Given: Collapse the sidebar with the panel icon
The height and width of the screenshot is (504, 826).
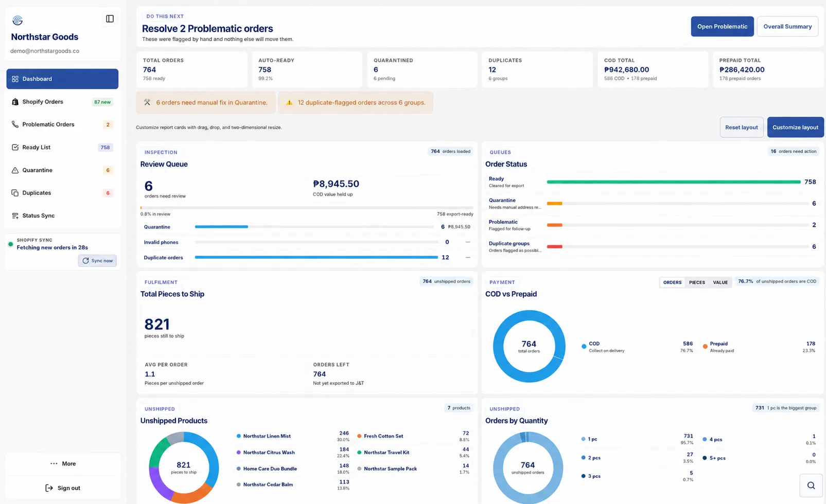Looking at the screenshot, I should (x=110, y=19).
